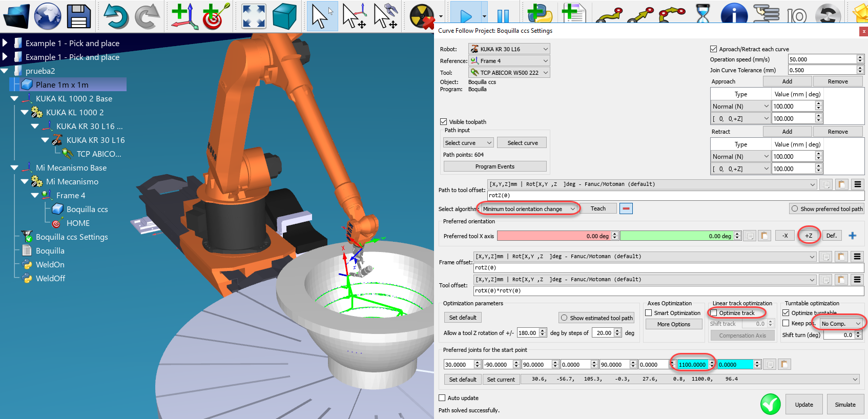Pause the simulation from the toolbar

tap(503, 16)
